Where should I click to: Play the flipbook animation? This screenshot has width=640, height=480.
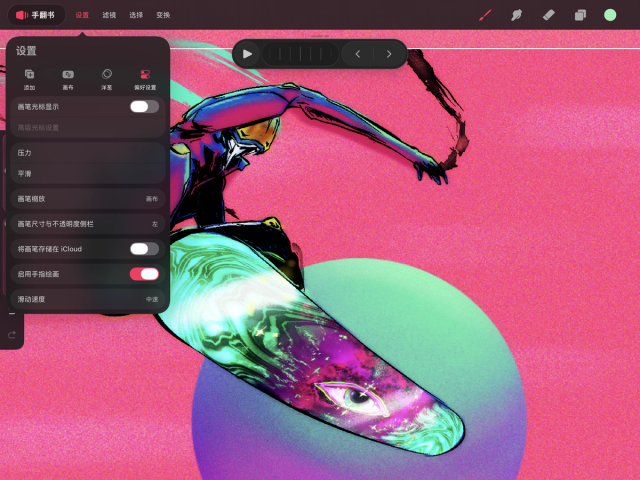(x=247, y=54)
